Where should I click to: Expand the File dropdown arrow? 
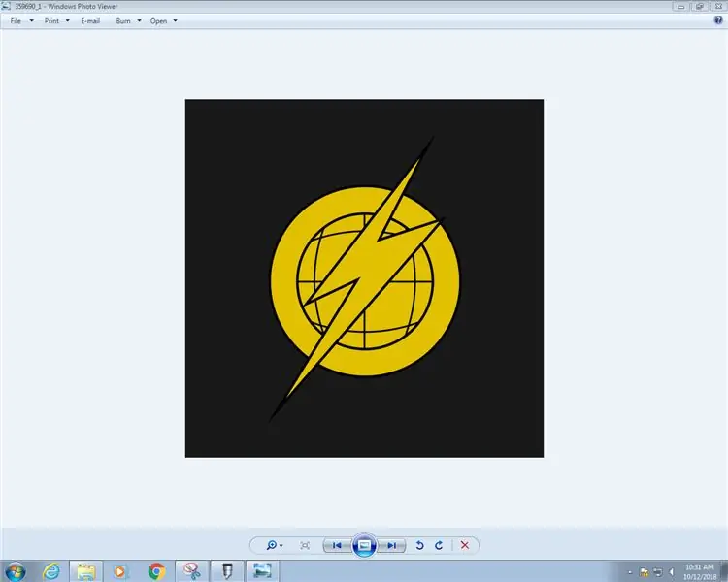32,21
